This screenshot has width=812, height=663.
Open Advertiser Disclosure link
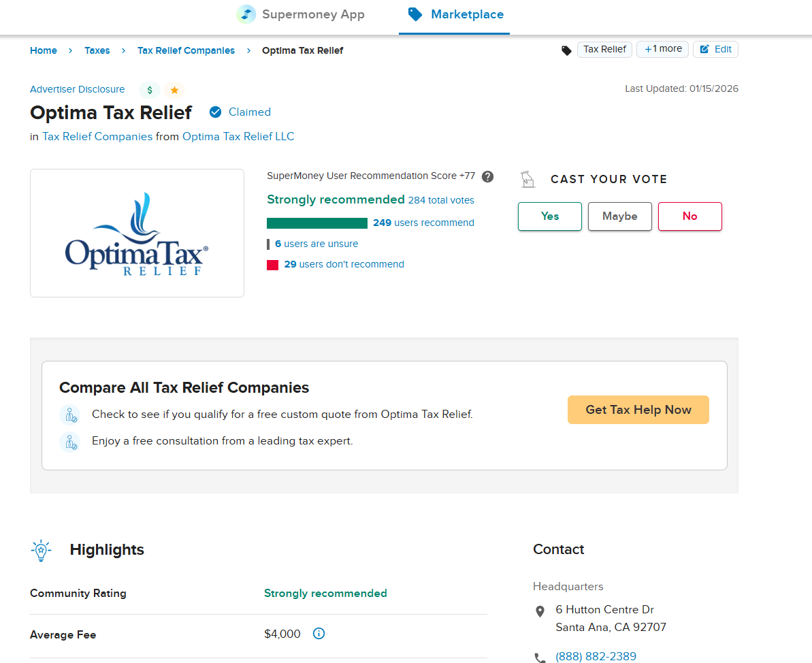[77, 89]
